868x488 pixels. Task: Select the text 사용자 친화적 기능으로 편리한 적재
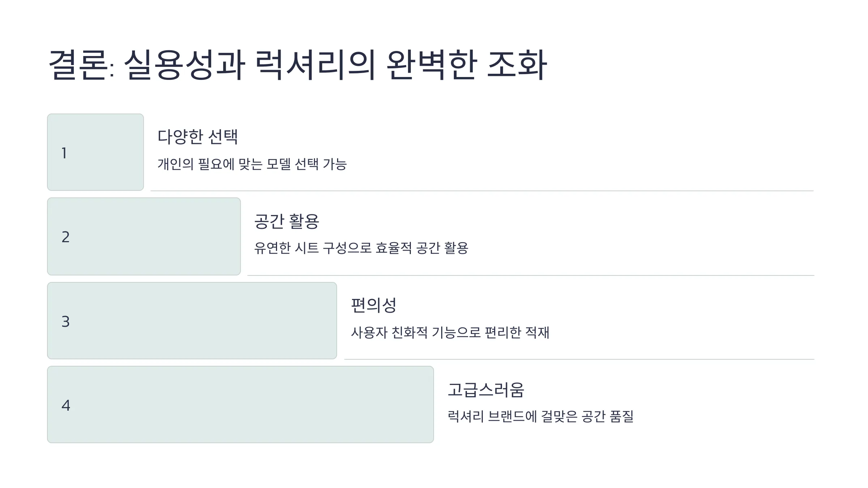coord(450,332)
